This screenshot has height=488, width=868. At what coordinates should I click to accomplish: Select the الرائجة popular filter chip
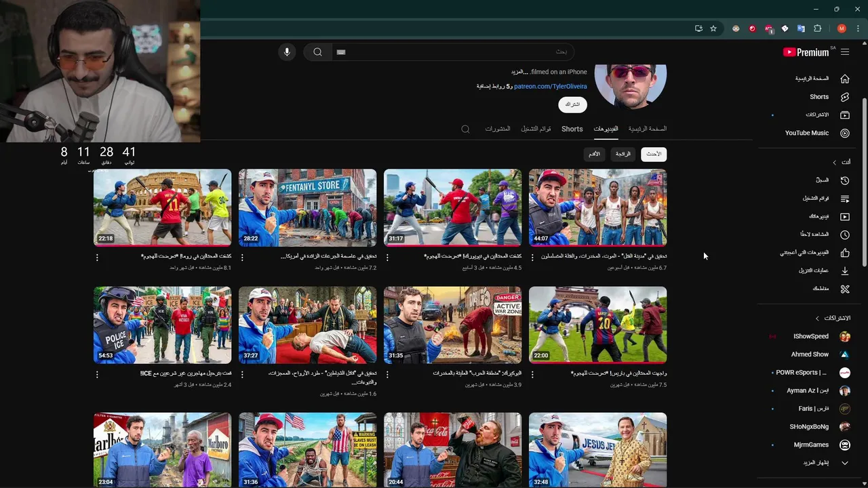tap(623, 154)
